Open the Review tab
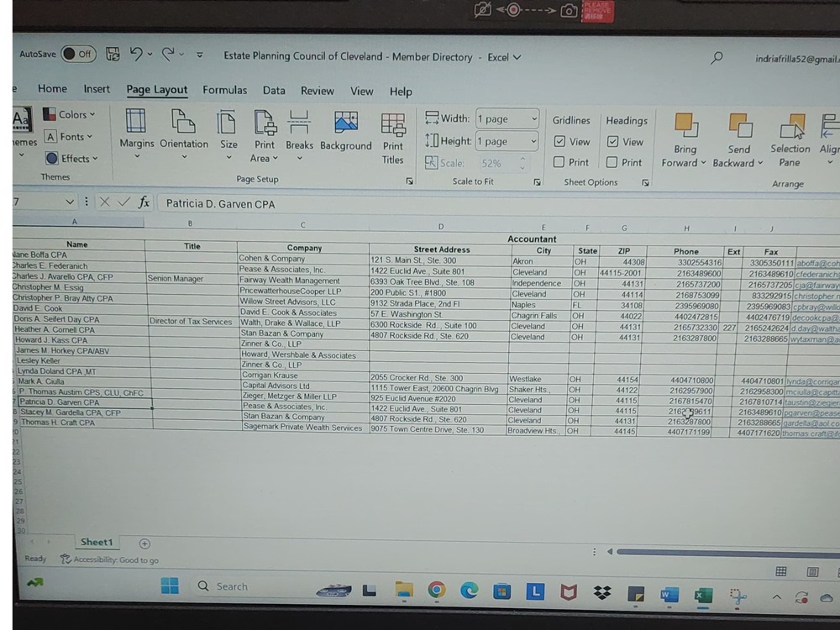Image resolution: width=840 pixels, height=630 pixels. 318,91
